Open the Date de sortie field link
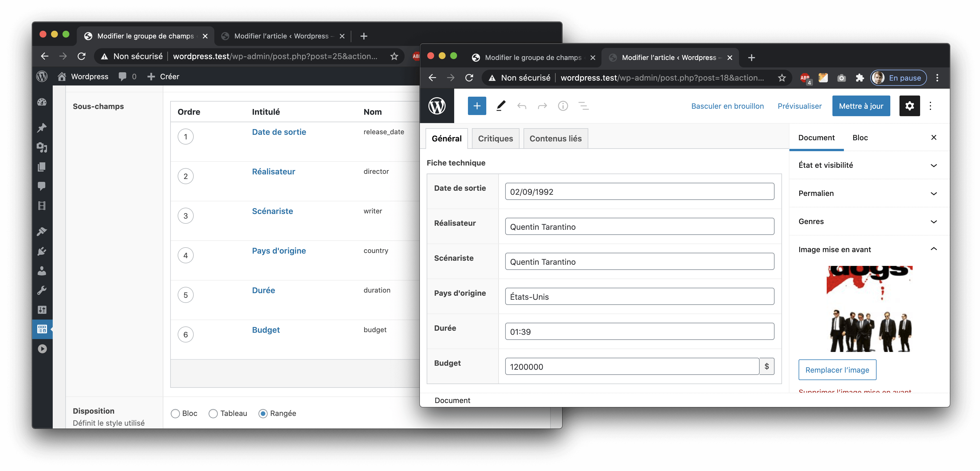980x471 pixels. point(279,132)
